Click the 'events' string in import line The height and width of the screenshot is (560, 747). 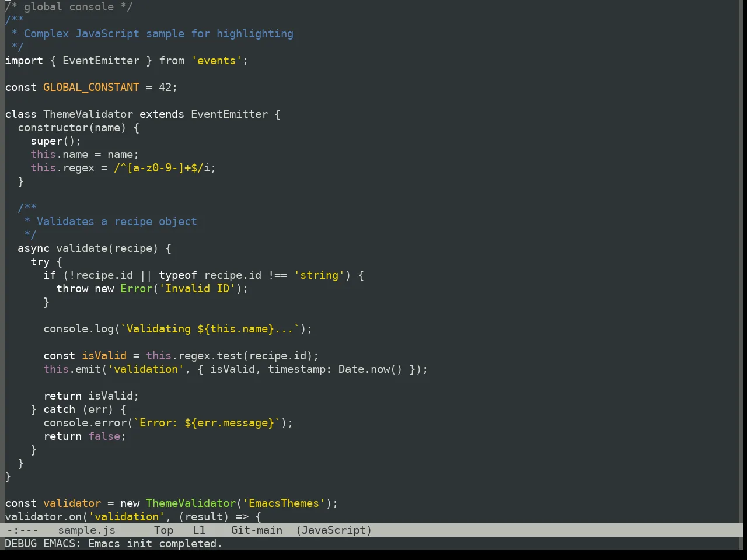(x=217, y=61)
